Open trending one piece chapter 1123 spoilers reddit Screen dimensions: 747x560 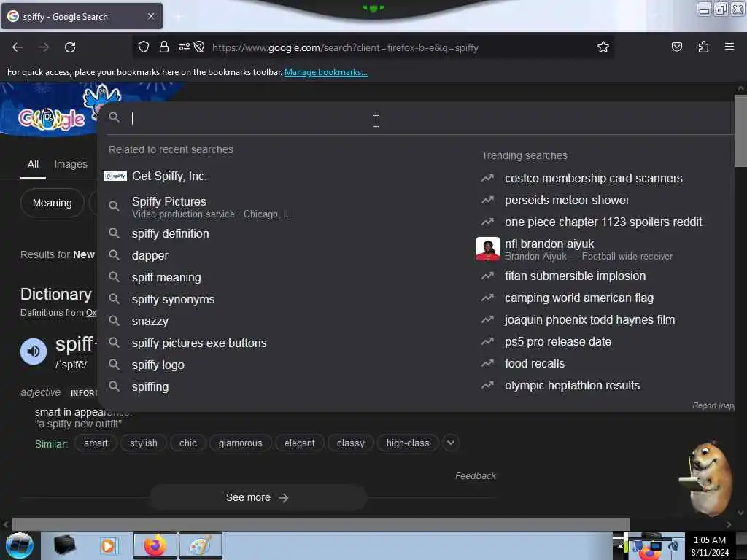click(603, 222)
